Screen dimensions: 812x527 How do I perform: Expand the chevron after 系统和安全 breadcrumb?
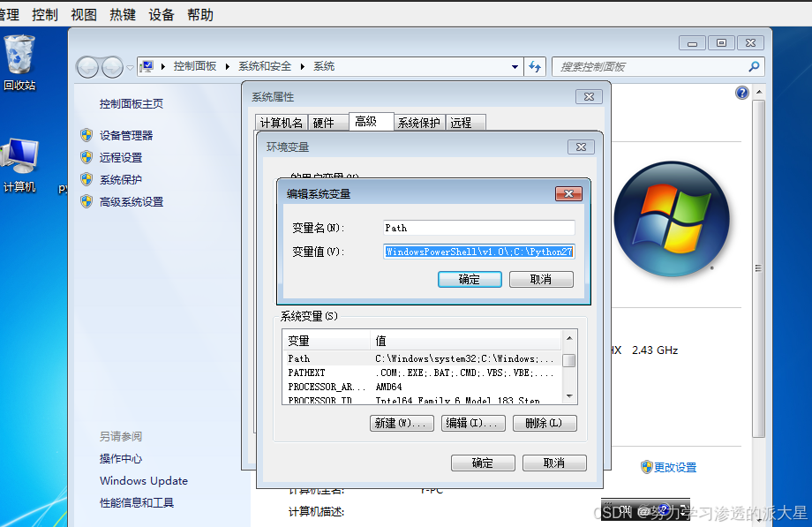[x=303, y=66]
